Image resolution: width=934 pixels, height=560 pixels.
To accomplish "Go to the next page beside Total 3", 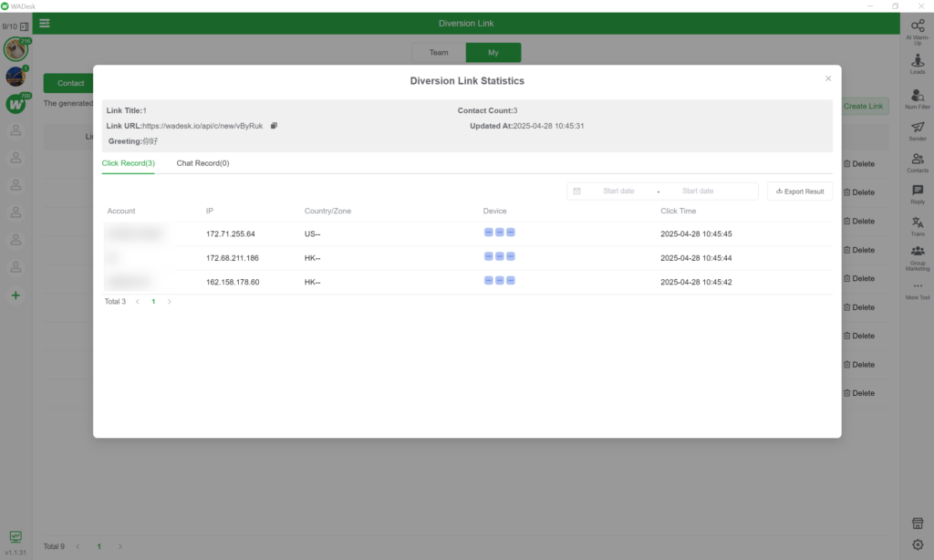I will click(x=169, y=302).
